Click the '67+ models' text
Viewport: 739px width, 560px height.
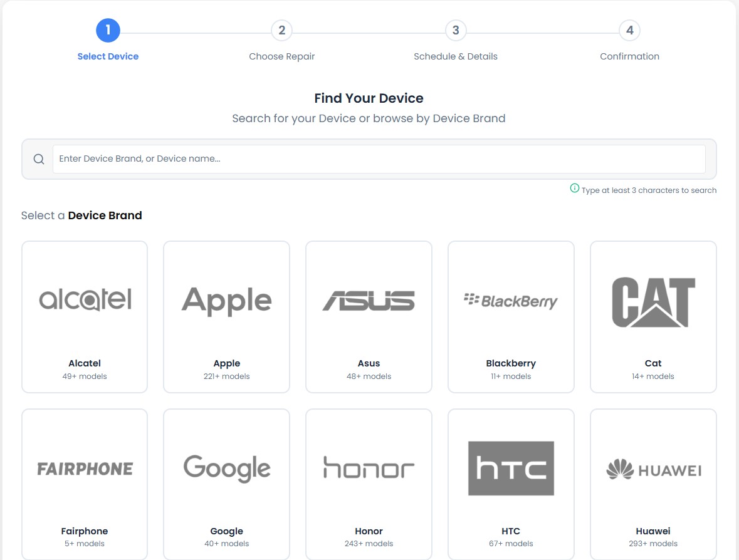click(x=511, y=544)
